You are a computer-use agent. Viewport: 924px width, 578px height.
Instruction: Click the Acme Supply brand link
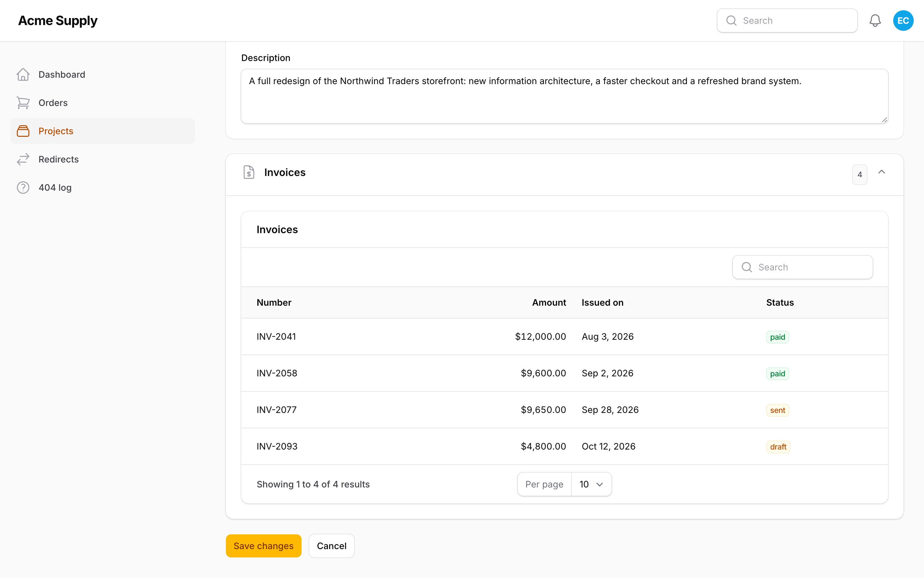58,21
